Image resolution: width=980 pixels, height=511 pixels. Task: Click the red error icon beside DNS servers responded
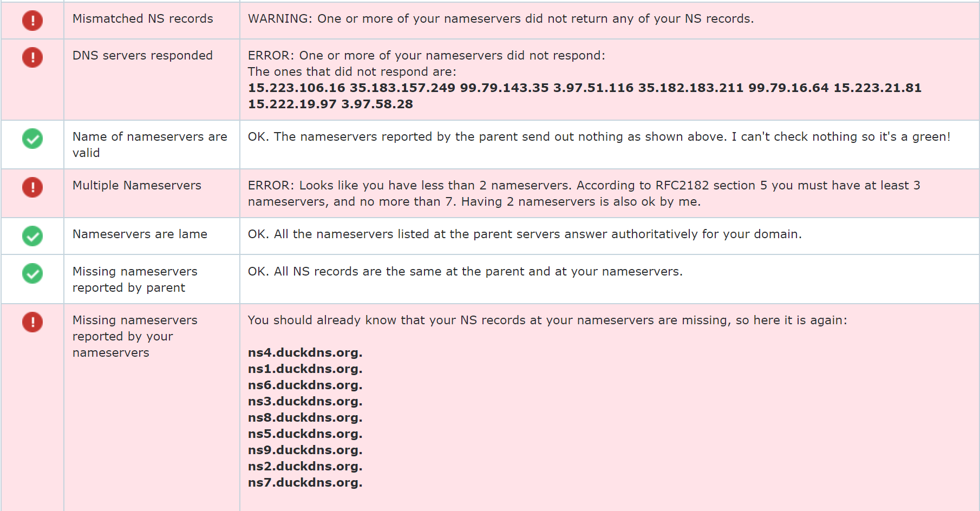[32, 57]
